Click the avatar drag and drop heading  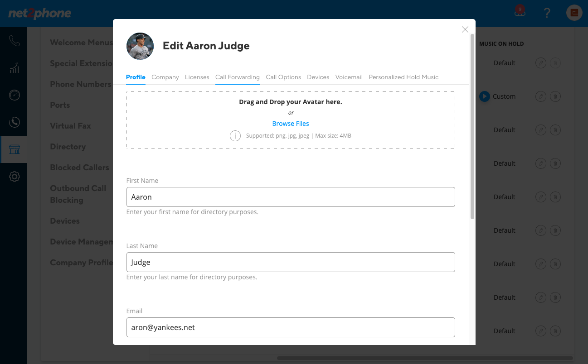click(291, 102)
